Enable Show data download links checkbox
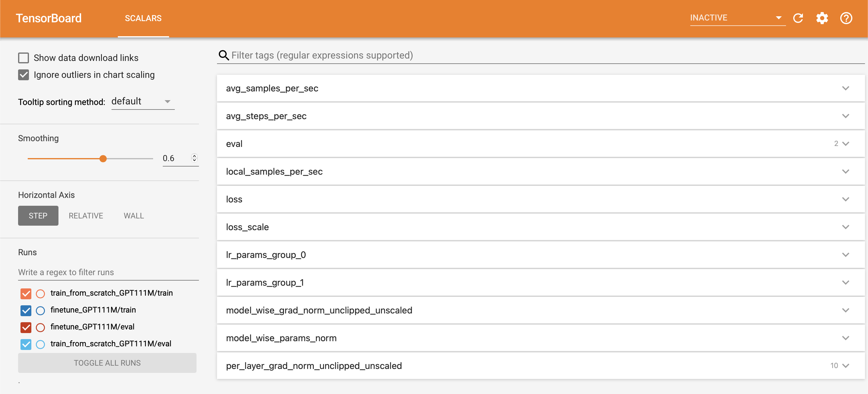Viewport: 868px width, 394px height. (24, 58)
